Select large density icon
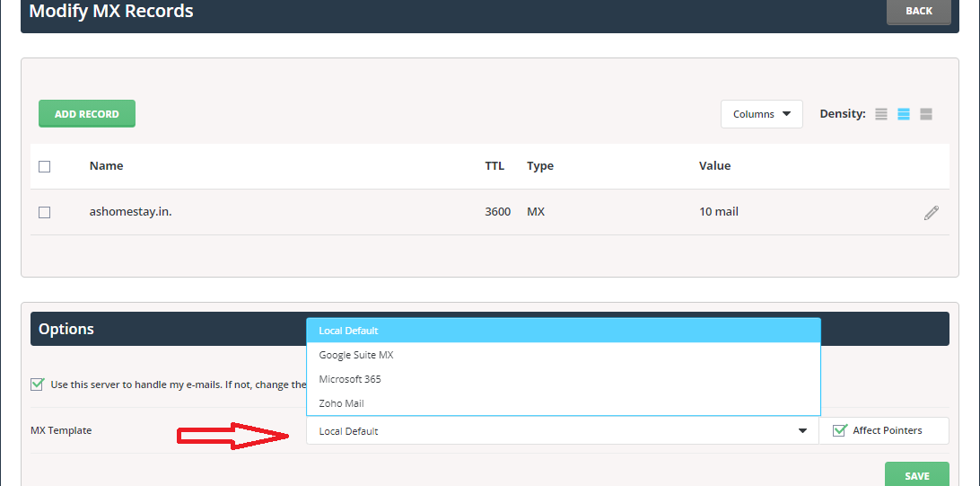Screen dimensions: 980x486 926,114
